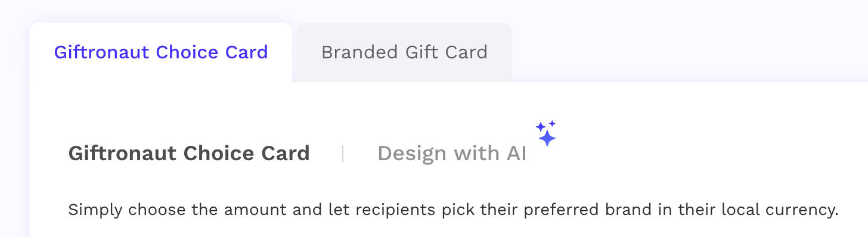
Task: Select the Giftronaut Choice Card tab
Action: (x=161, y=52)
